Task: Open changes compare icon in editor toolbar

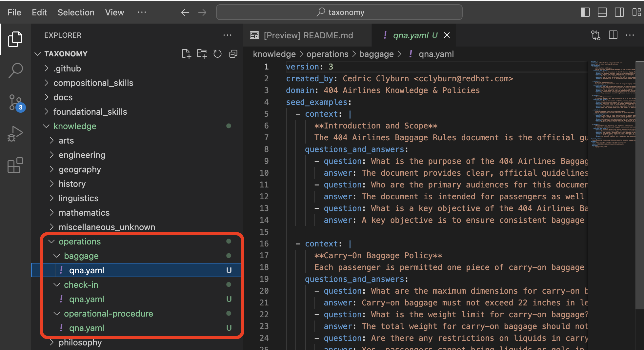Action: [x=596, y=35]
